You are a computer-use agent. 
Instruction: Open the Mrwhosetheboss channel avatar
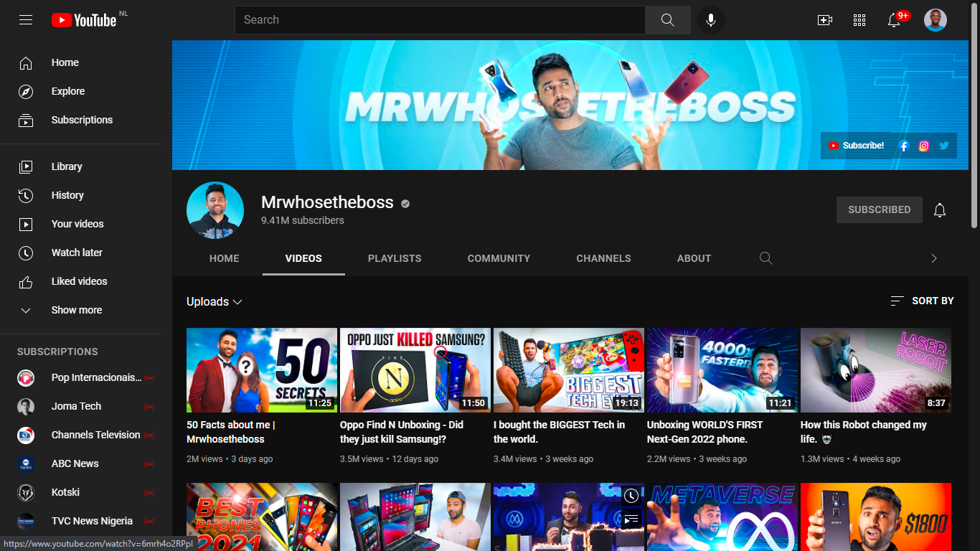point(215,210)
